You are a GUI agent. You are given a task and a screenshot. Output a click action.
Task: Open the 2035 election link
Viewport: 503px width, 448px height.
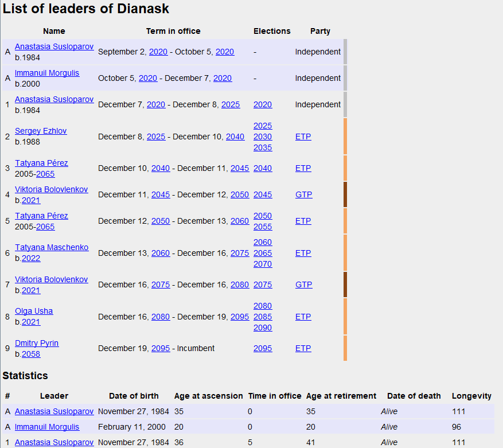coord(263,147)
